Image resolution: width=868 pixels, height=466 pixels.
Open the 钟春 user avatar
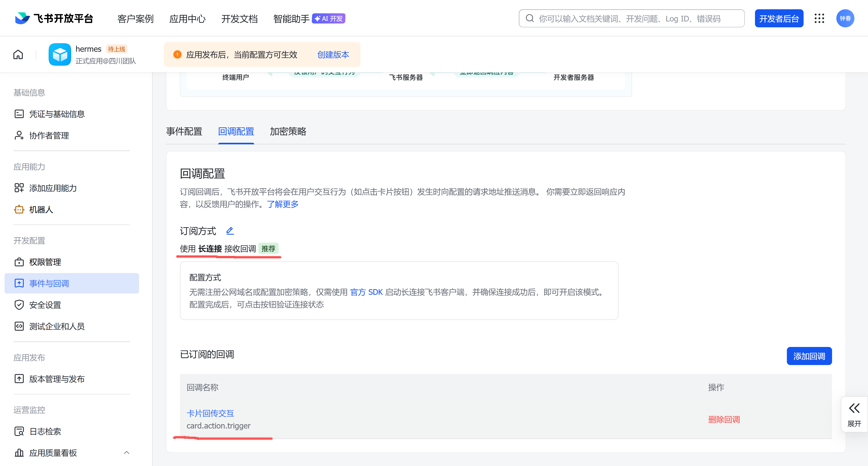[845, 18]
